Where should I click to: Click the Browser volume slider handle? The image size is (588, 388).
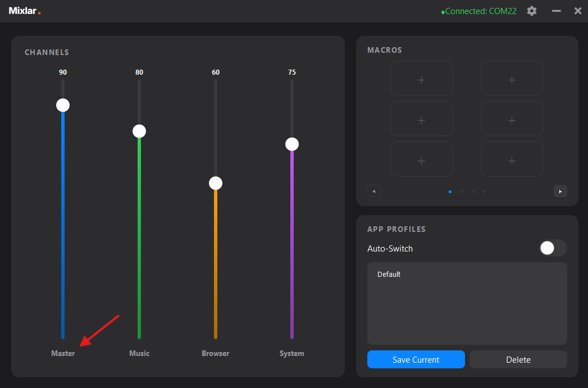point(215,182)
